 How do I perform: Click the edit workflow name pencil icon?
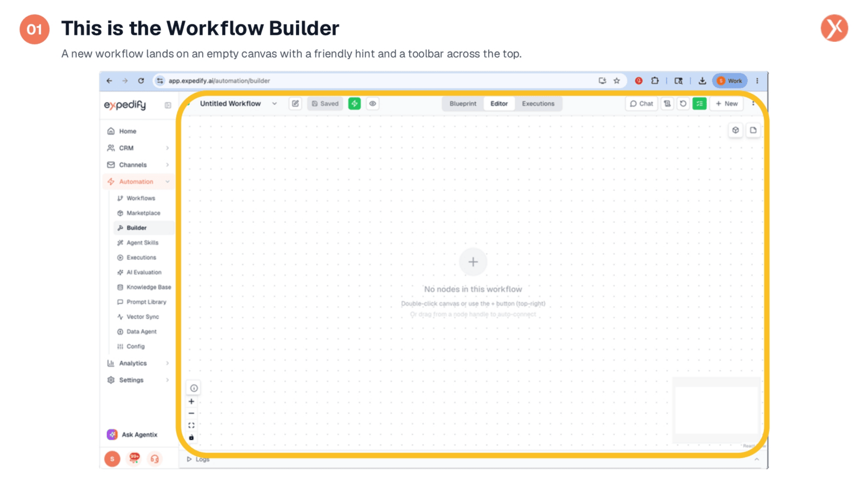pos(295,104)
